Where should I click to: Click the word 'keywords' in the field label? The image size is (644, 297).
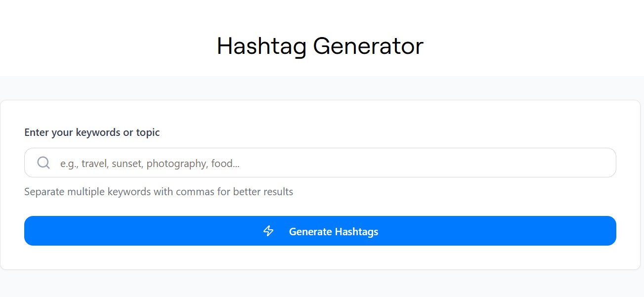click(94, 132)
